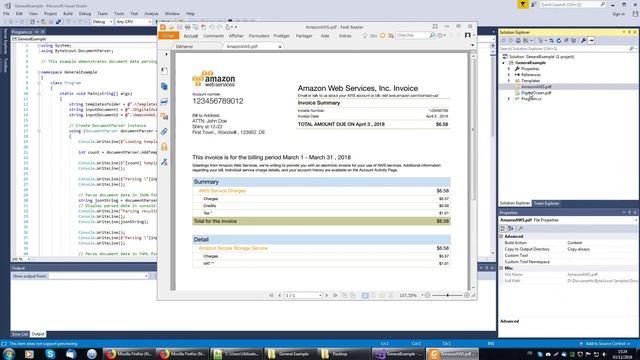
Task: Adjust the zoom slider in Foxit
Action: point(447,295)
